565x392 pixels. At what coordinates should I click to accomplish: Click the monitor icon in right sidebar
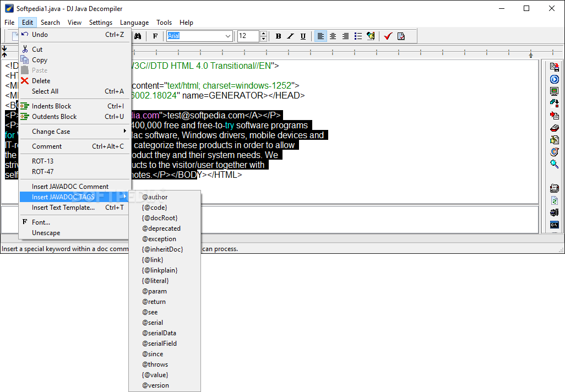[x=554, y=91]
